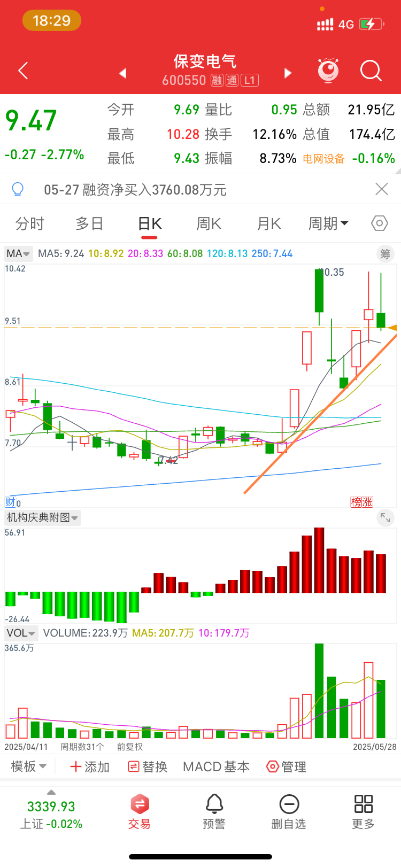
Task: Expand the indicator sub-chart to fullscreen
Action: coord(385,517)
